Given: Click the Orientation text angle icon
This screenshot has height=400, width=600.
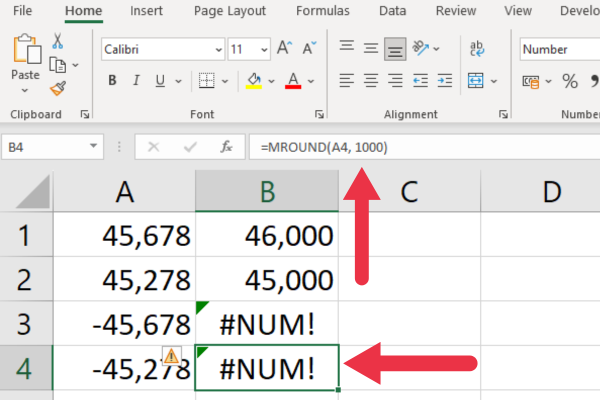Looking at the screenshot, I should pyautogui.click(x=421, y=48).
